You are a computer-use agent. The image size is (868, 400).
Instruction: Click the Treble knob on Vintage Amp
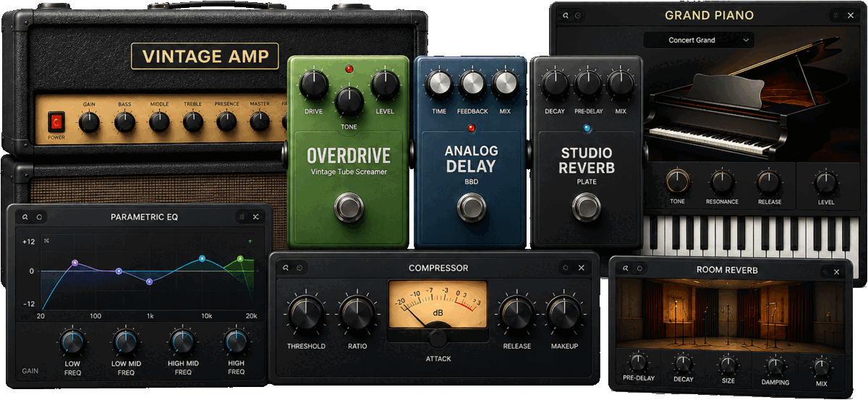pyautogui.click(x=193, y=122)
